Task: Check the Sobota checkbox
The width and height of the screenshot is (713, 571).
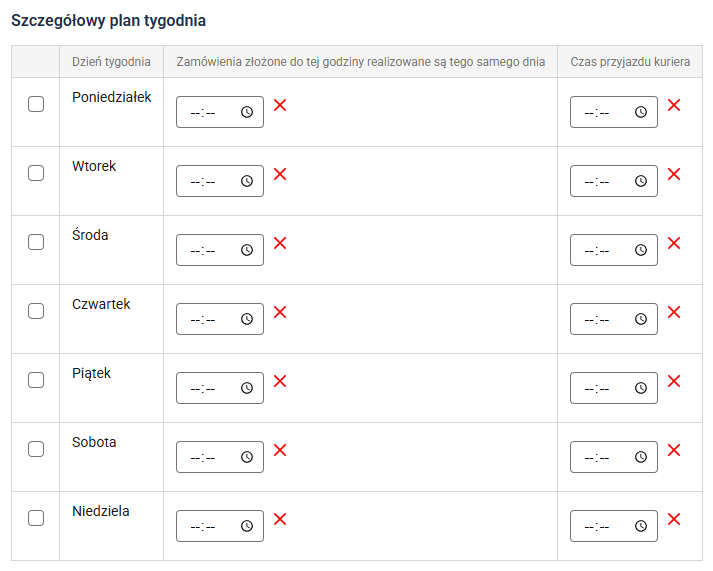Action: click(x=36, y=449)
